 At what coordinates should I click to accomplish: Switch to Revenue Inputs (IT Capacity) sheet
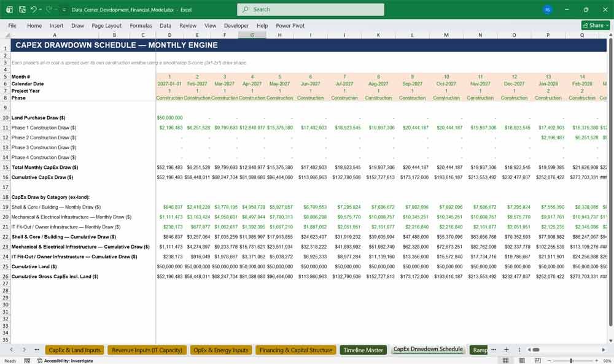click(x=147, y=350)
